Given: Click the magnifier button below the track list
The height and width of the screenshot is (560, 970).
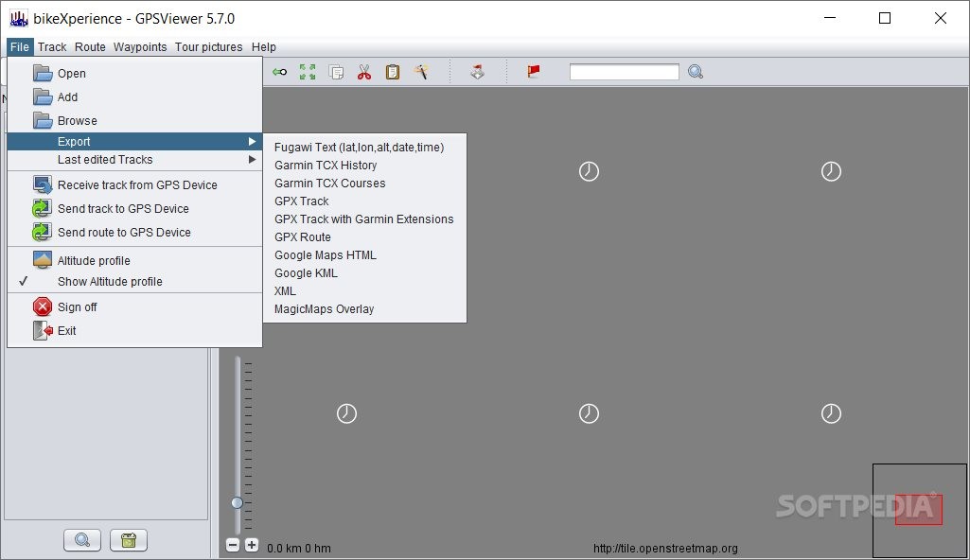Looking at the screenshot, I should (81, 540).
